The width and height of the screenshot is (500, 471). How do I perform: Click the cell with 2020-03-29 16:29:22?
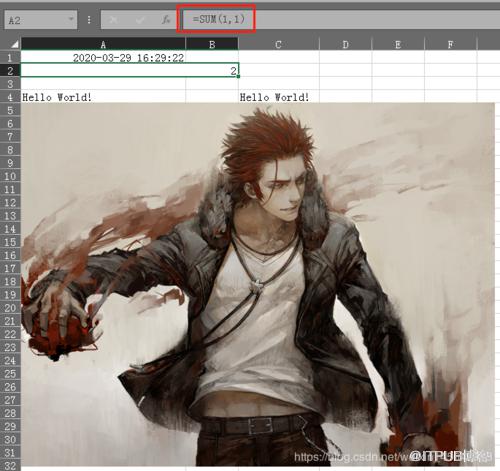pos(103,57)
